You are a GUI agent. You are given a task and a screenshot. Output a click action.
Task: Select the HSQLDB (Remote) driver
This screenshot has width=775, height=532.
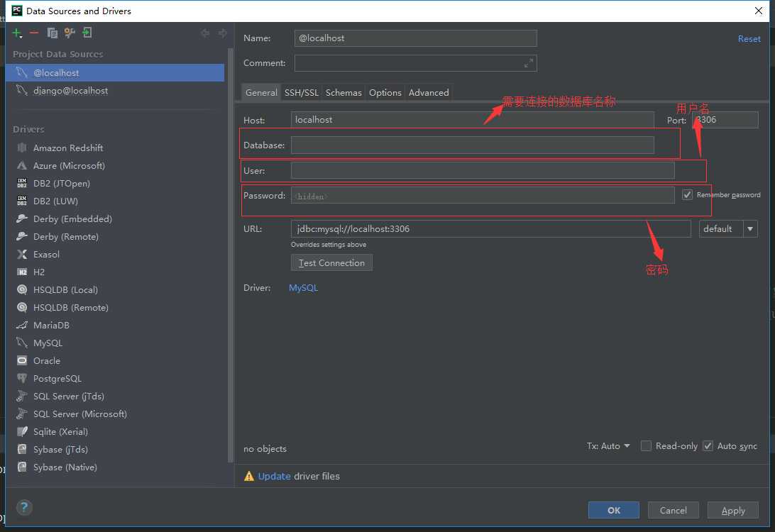click(71, 308)
